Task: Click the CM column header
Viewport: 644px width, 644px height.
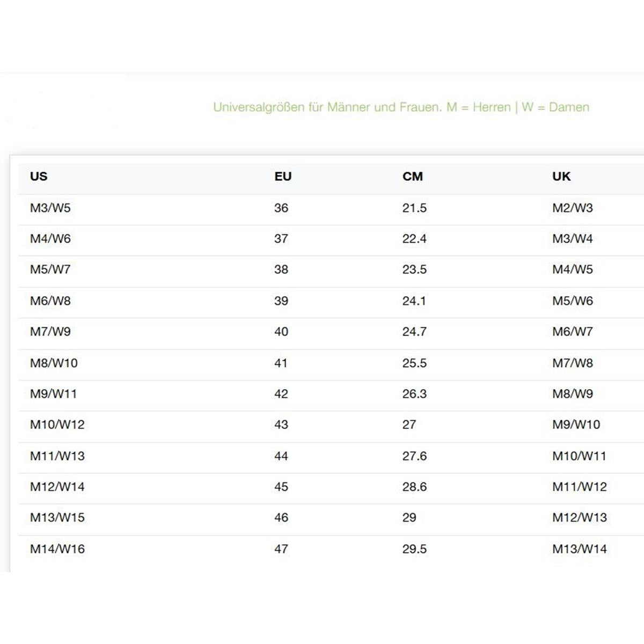Action: (413, 177)
